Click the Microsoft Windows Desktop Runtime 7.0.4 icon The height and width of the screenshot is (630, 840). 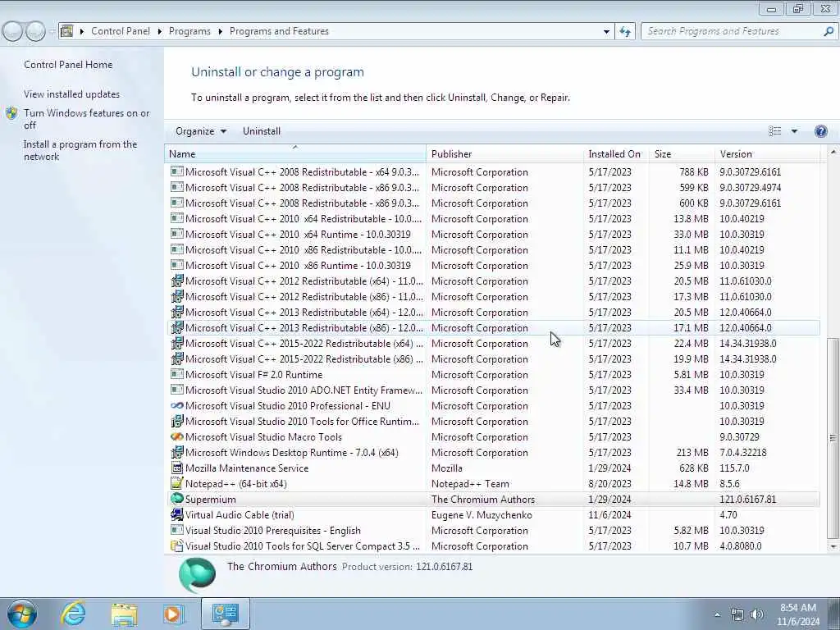coord(177,452)
